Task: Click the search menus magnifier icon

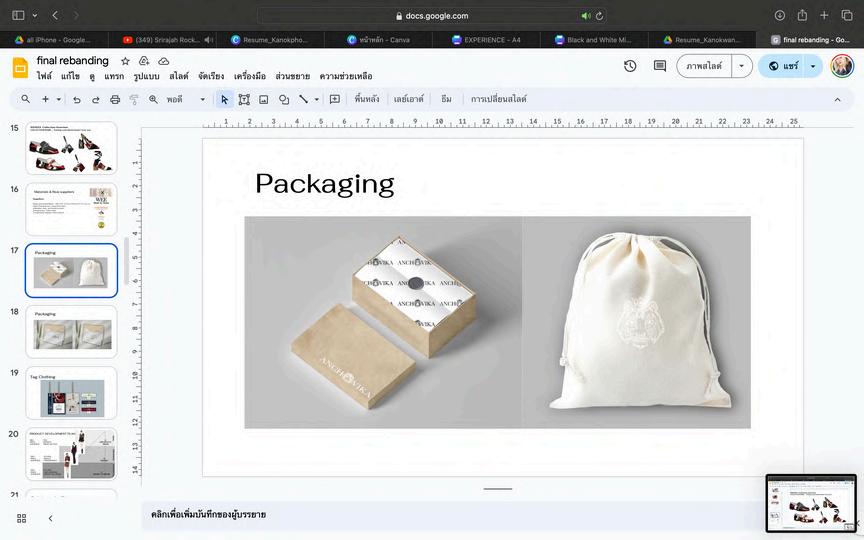Action: (x=25, y=99)
